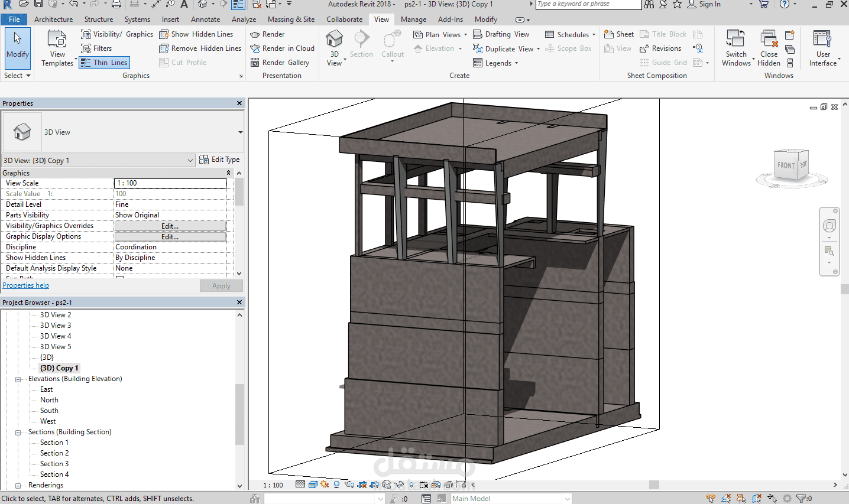Start a Render
The image size is (849, 504).
[267, 34]
